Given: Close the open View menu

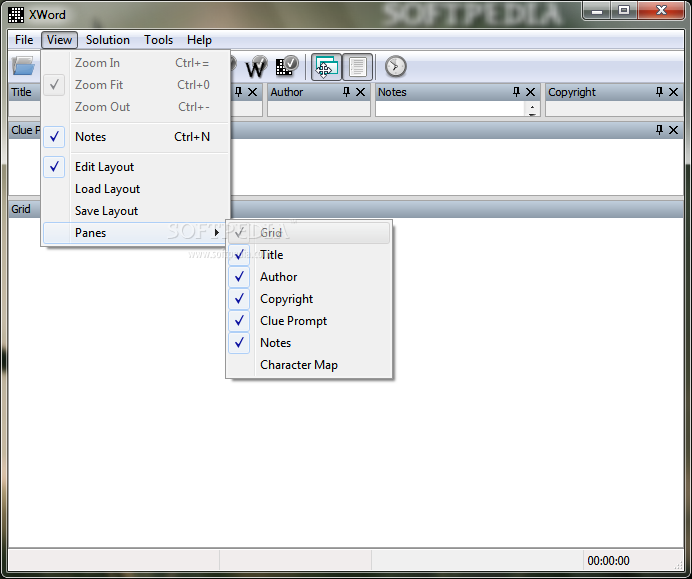Looking at the screenshot, I should pyautogui.click(x=60, y=40).
